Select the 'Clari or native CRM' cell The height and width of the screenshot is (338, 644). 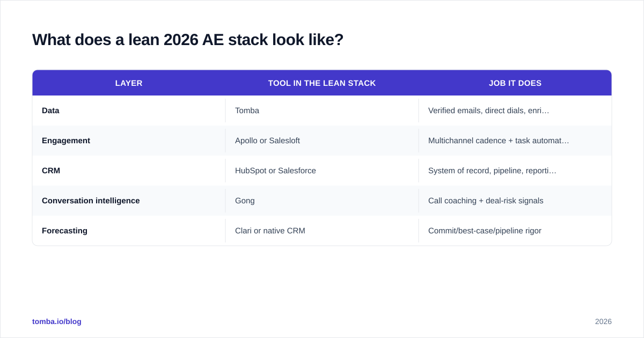(322, 231)
